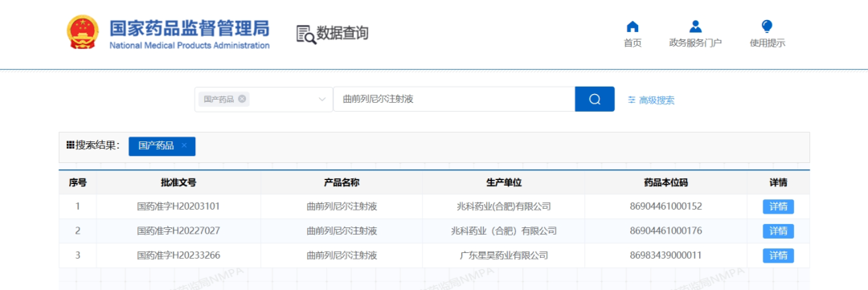Select cell 国药准字H20233266
868x290 pixels.
[x=178, y=255]
